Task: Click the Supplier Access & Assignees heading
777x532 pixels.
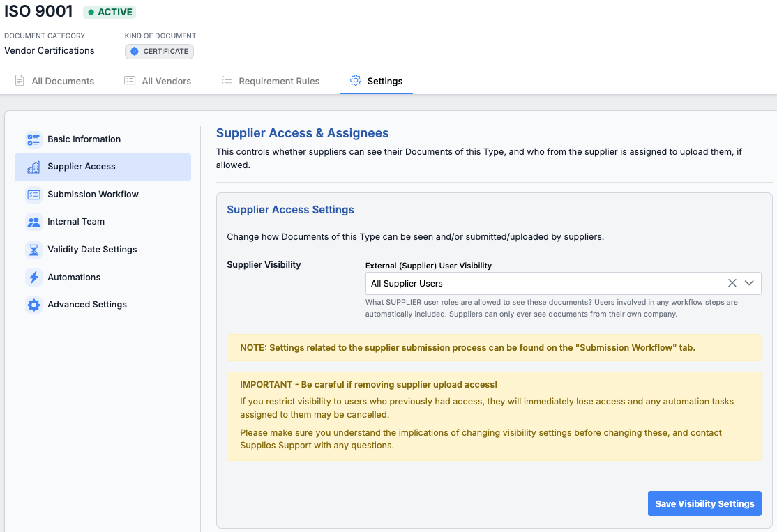Action: click(302, 132)
